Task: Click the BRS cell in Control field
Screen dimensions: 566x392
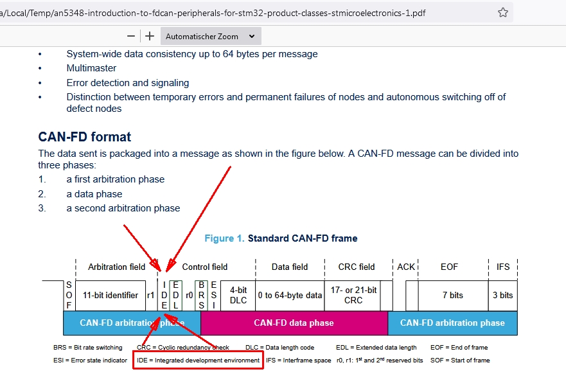Action: (201, 296)
